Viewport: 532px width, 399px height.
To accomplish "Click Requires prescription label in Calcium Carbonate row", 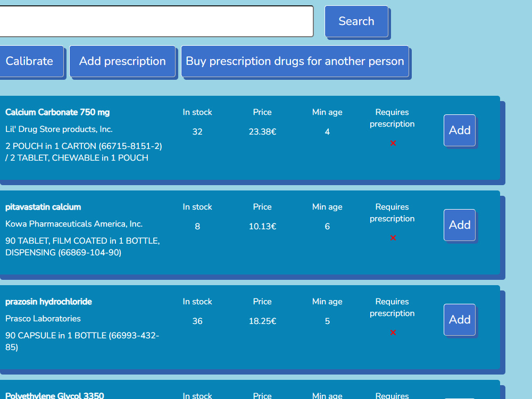I will tap(392, 118).
